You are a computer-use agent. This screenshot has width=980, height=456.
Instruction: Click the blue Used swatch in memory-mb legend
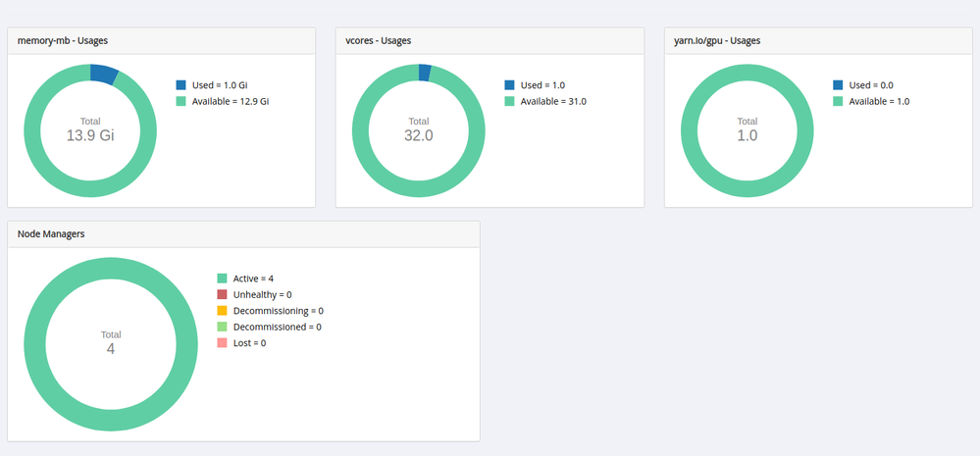coord(181,85)
